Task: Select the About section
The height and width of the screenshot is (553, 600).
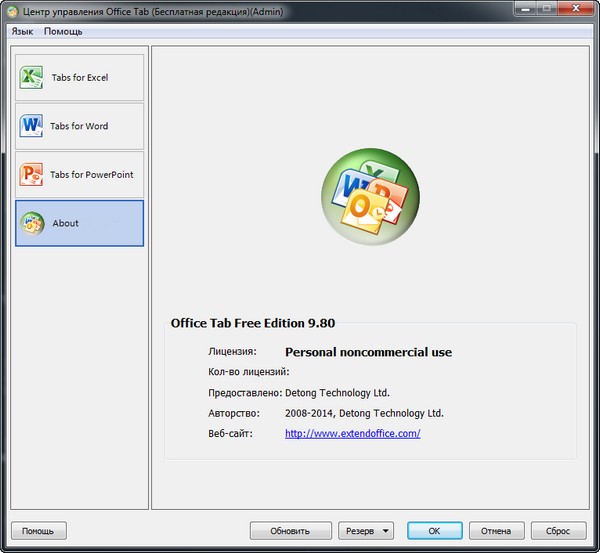Action: coord(80,223)
